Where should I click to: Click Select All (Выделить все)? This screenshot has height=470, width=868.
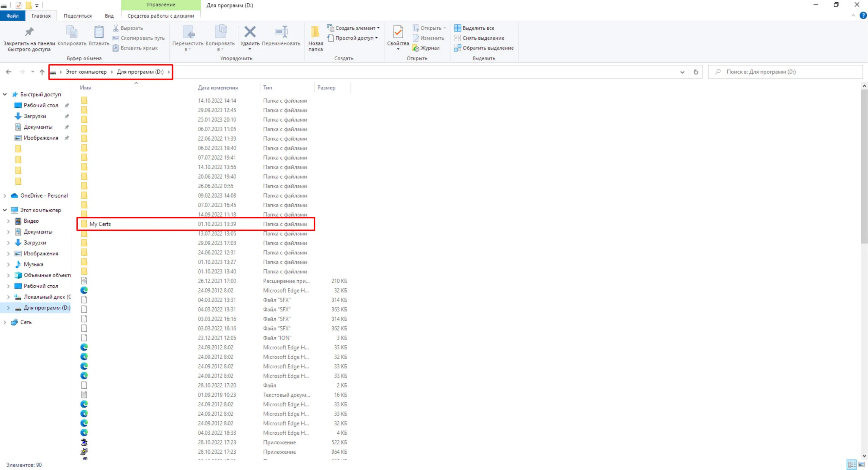pos(474,28)
